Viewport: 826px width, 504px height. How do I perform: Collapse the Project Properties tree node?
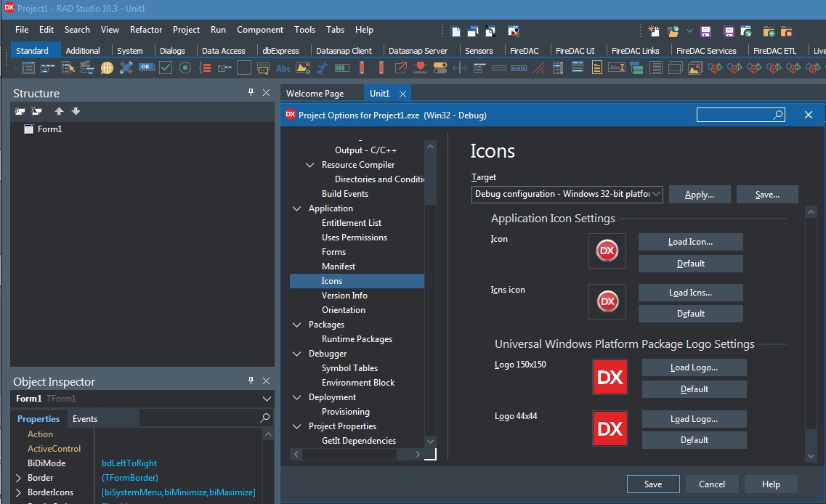pyautogui.click(x=296, y=426)
